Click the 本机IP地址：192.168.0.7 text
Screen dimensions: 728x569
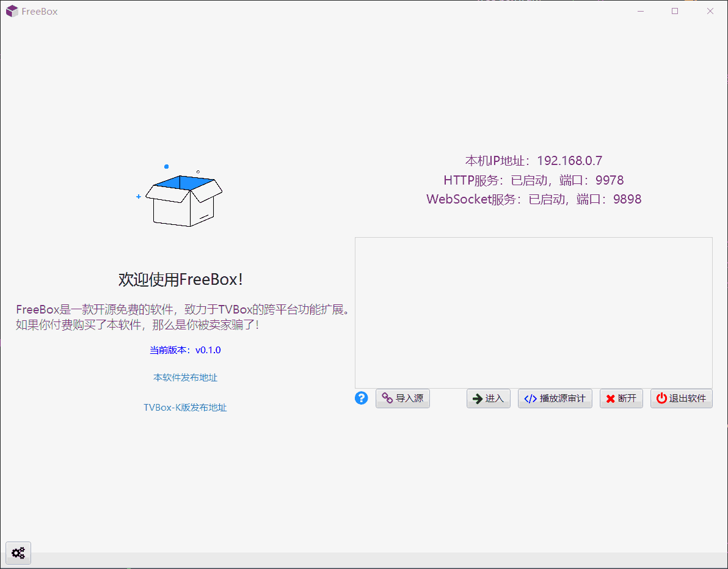coord(533,161)
